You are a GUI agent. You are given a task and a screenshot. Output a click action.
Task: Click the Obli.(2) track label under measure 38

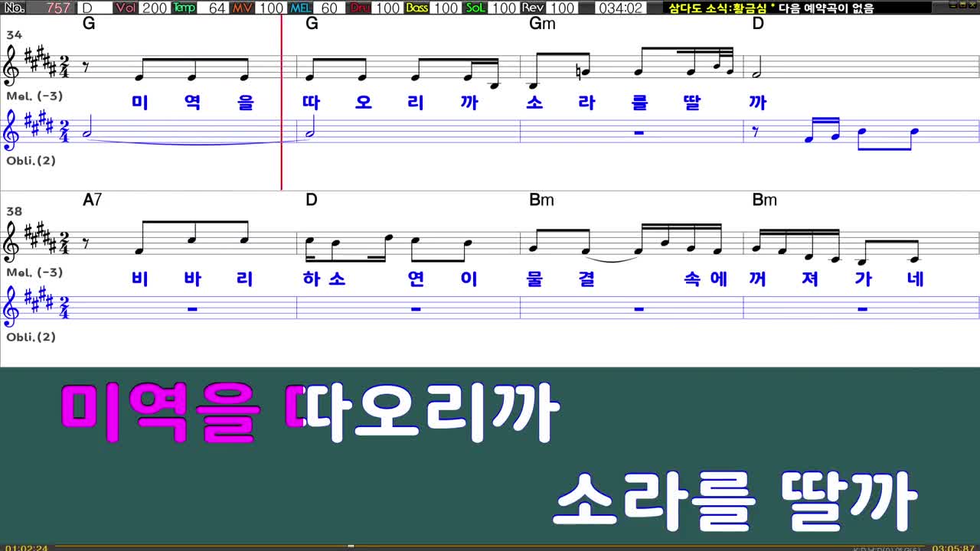[x=31, y=337]
